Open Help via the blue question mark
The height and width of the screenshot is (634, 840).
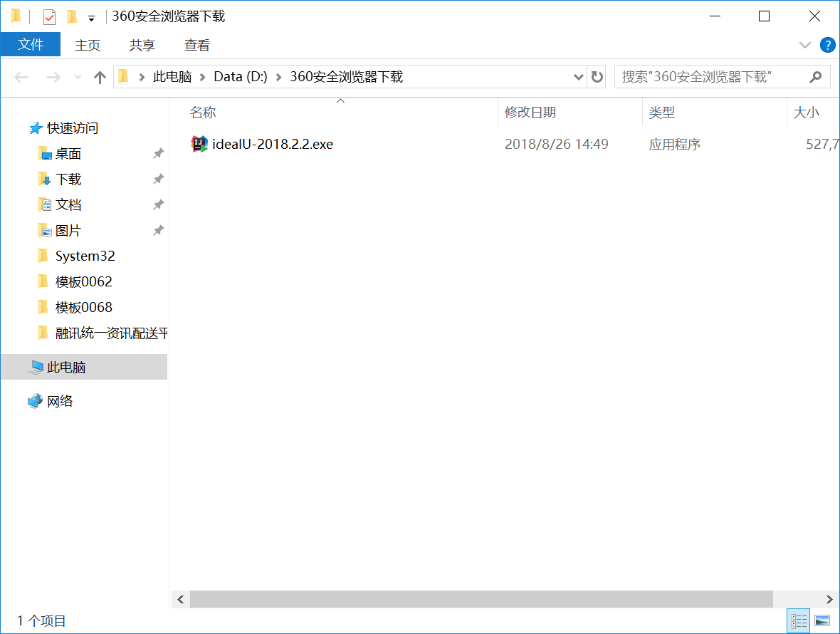click(x=827, y=45)
